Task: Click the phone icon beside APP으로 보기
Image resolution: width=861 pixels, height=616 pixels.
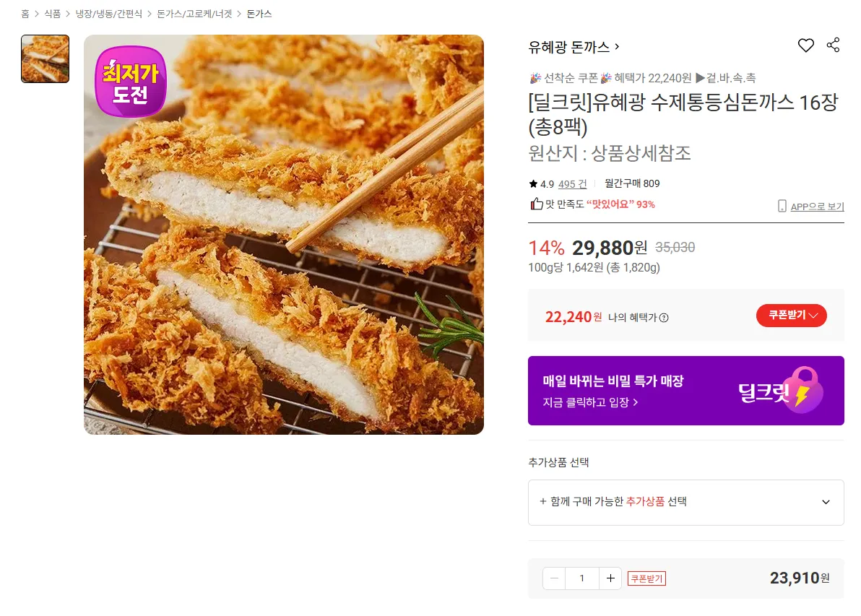Action: pos(782,207)
